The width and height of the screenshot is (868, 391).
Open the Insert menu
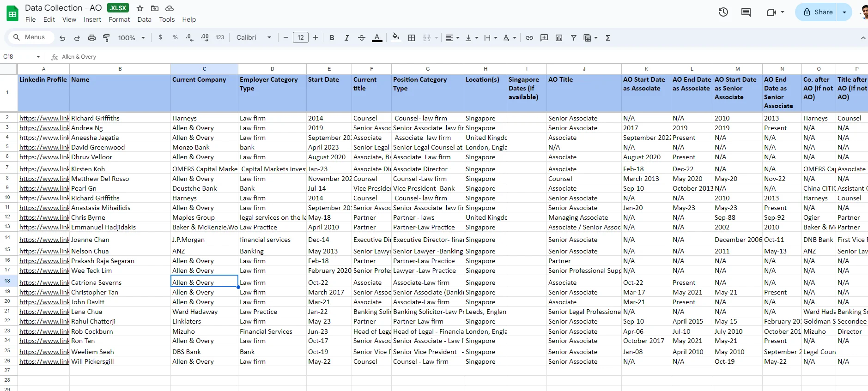point(92,19)
